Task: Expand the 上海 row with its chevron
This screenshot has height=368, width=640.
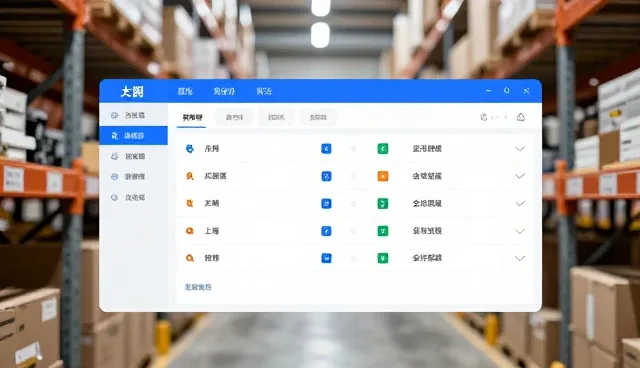Action: coord(520,231)
